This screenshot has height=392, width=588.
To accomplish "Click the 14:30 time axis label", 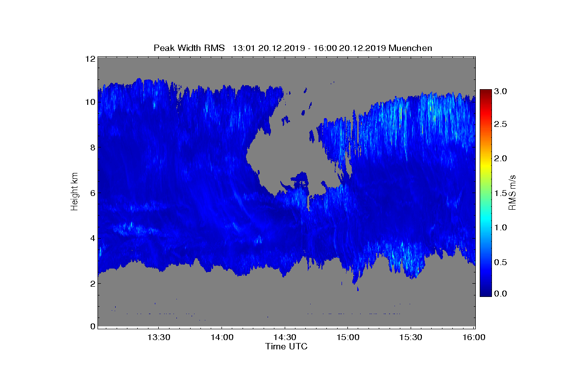I will coord(285,338).
